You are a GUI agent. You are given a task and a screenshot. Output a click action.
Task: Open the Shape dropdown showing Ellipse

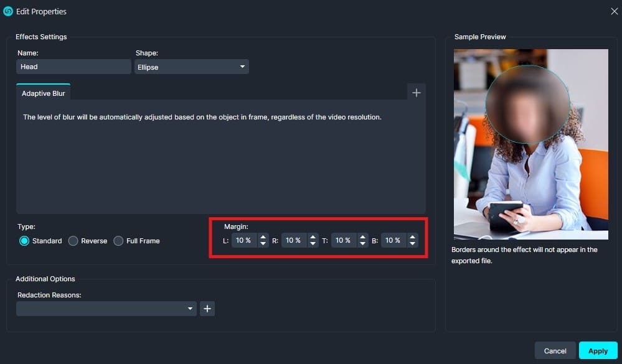[191, 67]
